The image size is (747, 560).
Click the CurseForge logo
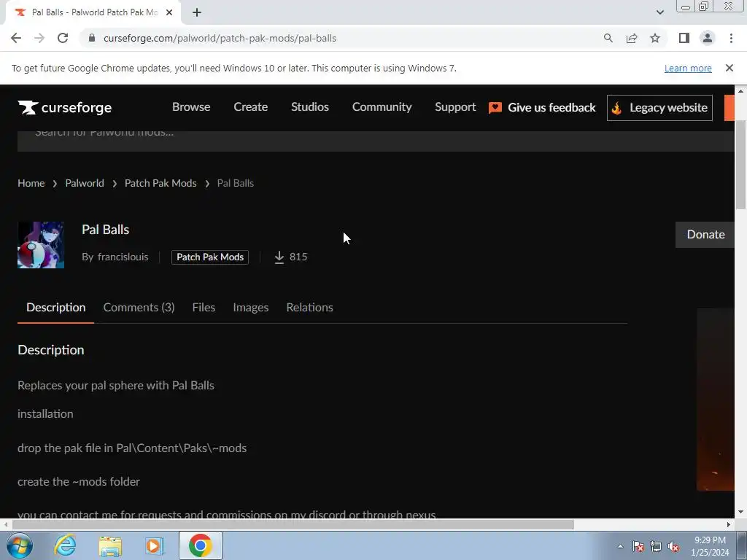tap(65, 108)
